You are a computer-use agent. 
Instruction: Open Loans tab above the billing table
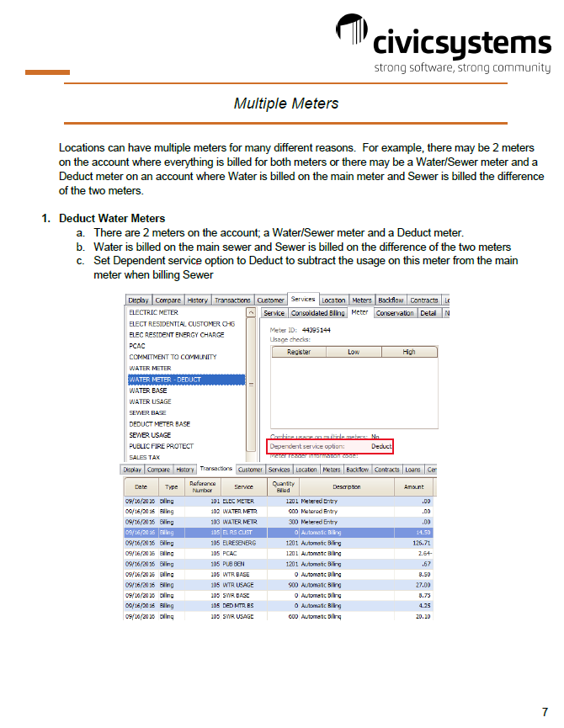pyautogui.click(x=412, y=470)
